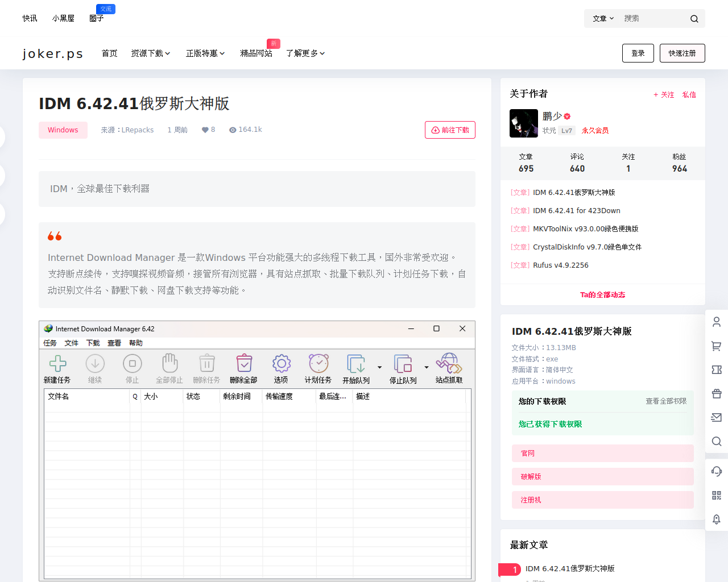Click the sidebar search magnifier icon
Screen dimensions: 728x582
[x=717, y=442]
